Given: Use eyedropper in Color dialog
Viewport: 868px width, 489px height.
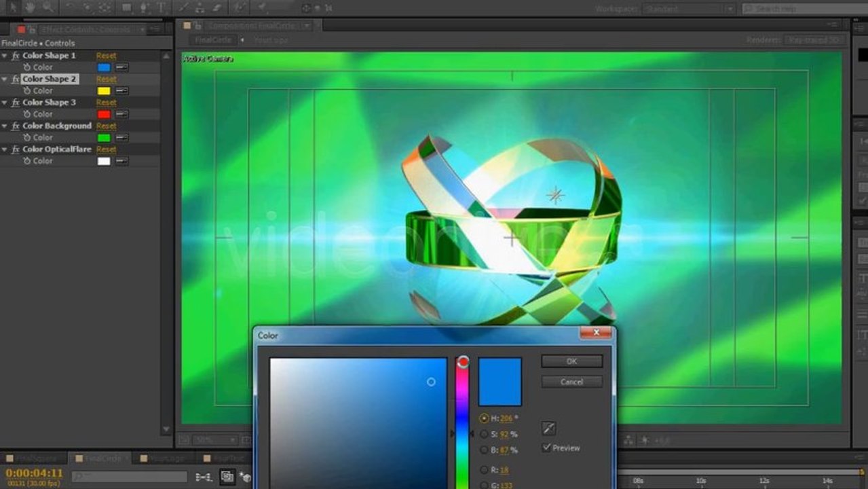Looking at the screenshot, I should click(548, 428).
